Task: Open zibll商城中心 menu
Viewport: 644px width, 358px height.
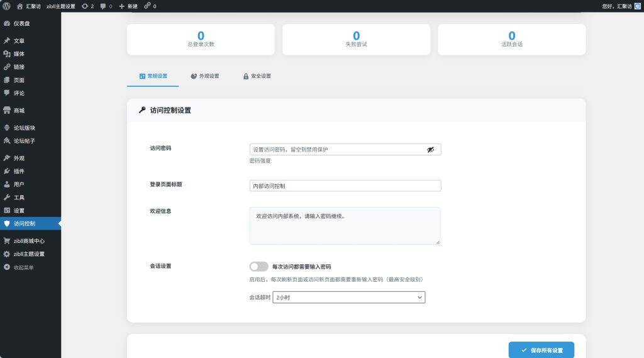Action: click(30, 241)
